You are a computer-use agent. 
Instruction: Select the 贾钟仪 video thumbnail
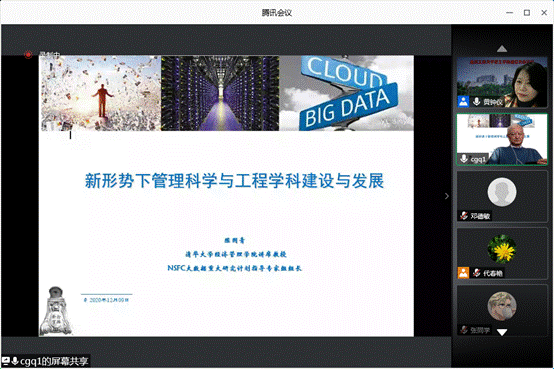[x=502, y=82]
